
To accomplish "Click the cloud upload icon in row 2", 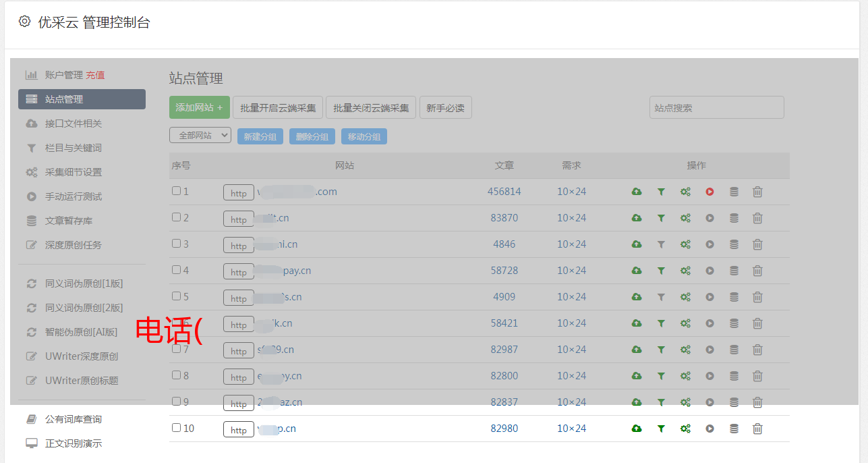I will coord(636,218).
